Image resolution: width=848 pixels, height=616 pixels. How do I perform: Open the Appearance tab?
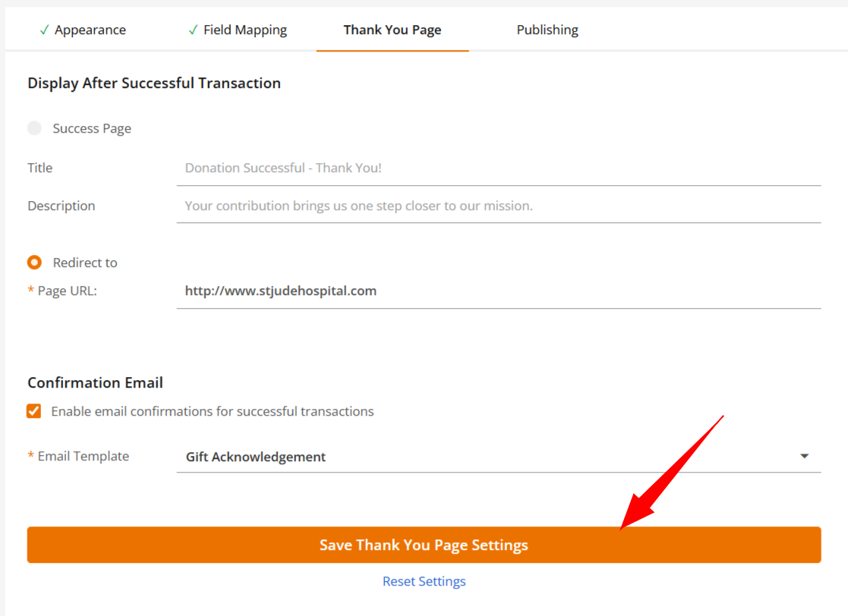pos(82,30)
